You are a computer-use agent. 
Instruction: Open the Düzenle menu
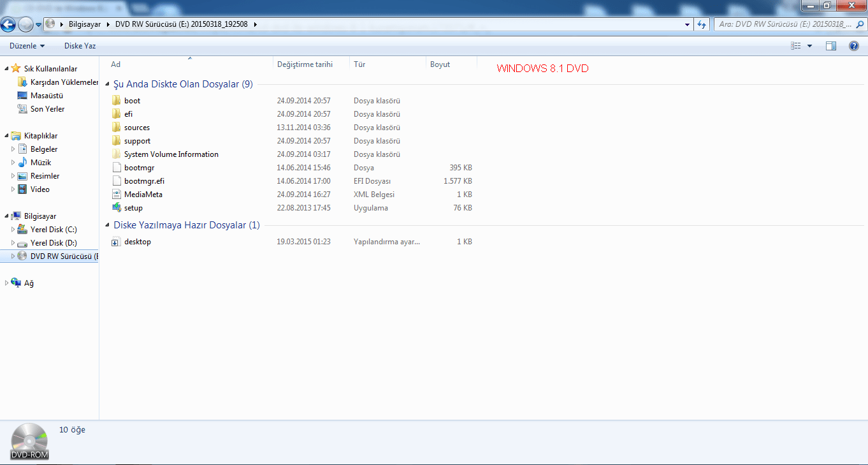click(x=27, y=46)
